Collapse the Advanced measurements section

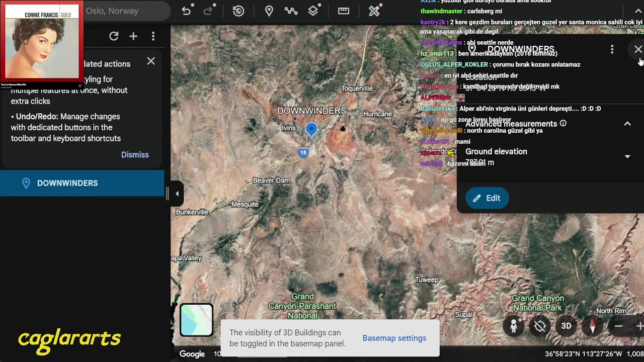(627, 124)
